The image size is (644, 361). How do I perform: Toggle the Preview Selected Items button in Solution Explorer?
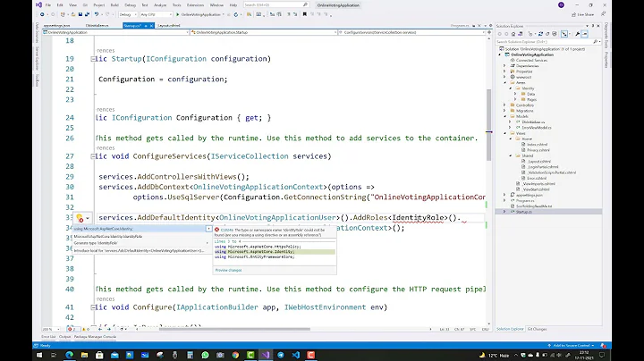[x=584, y=34]
